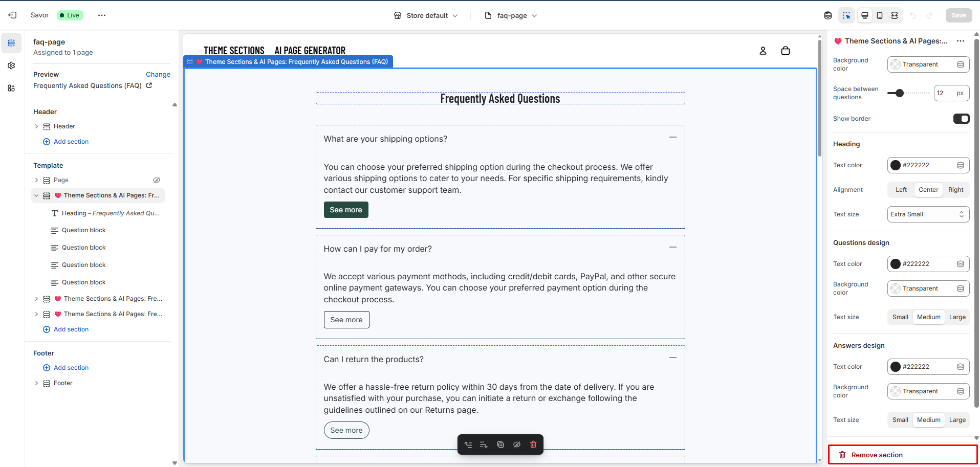
Task: Open the section panel three-dot menu
Action: pyautogui.click(x=961, y=41)
